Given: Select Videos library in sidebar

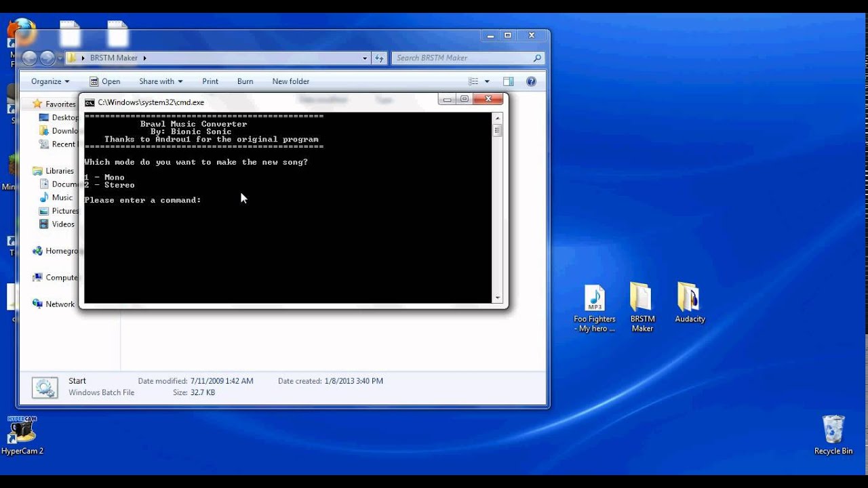Looking at the screenshot, I should coord(58,224).
